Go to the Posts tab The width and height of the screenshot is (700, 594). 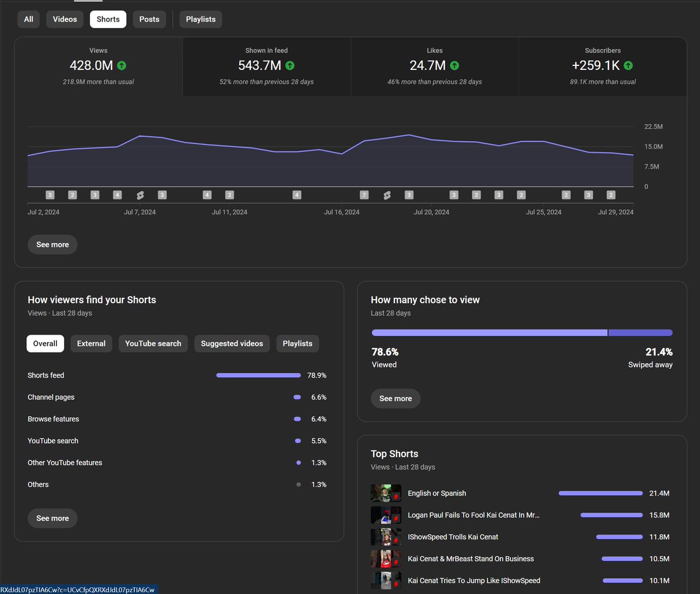click(149, 19)
